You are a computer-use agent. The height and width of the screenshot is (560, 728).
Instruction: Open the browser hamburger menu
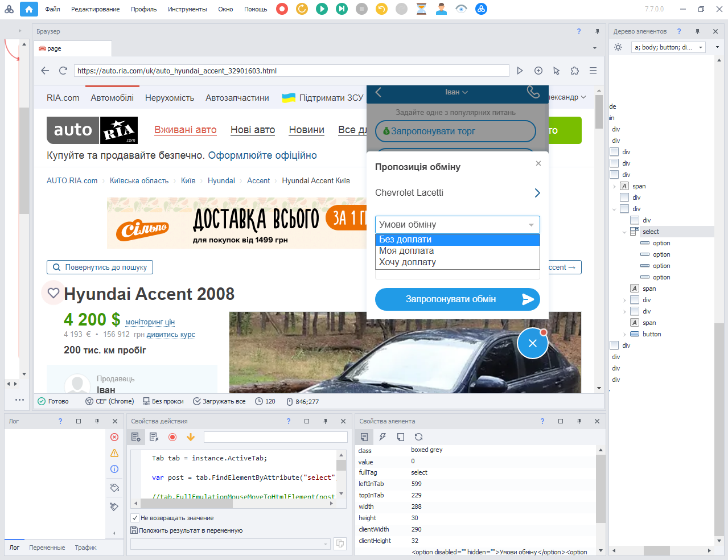[593, 71]
